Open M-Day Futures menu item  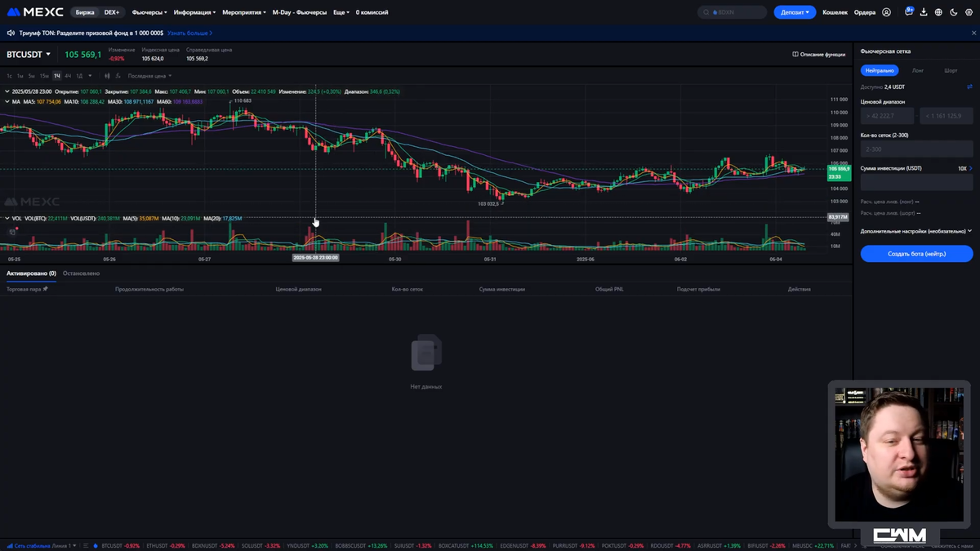tap(300, 12)
